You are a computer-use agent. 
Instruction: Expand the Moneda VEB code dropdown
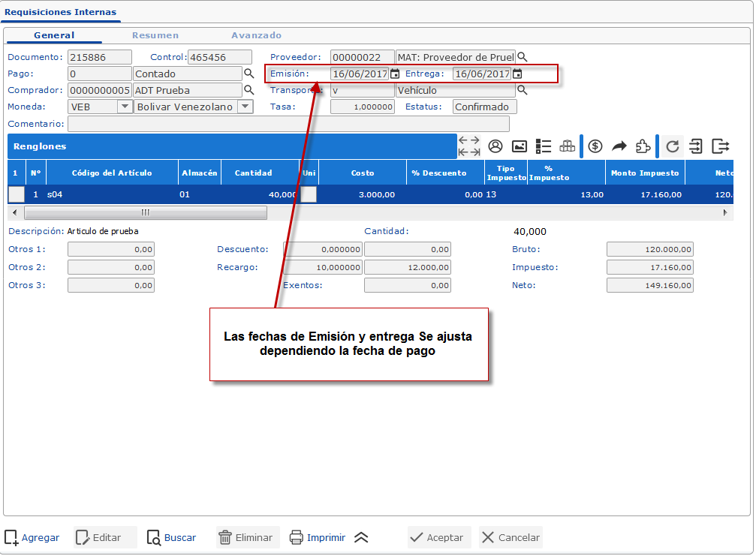click(125, 107)
